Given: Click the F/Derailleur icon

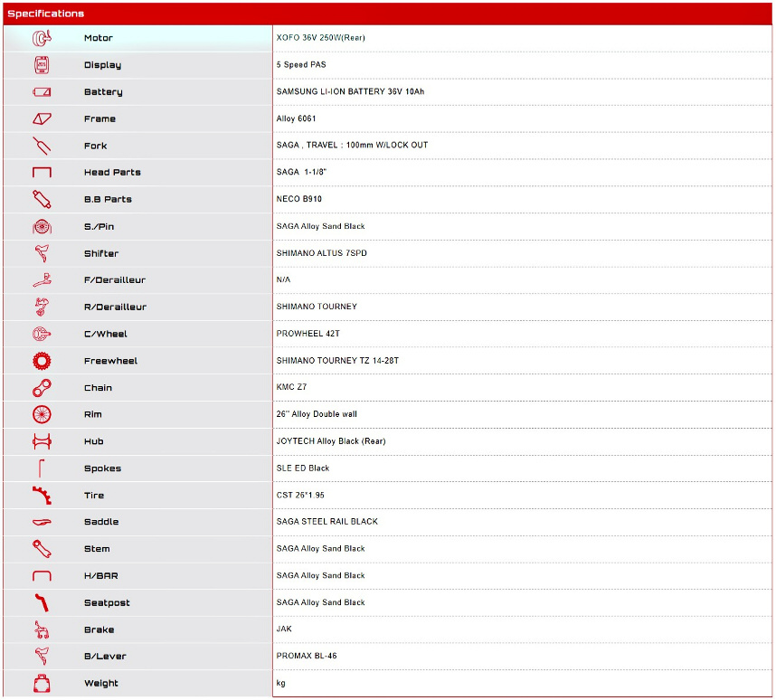Looking at the screenshot, I should (43, 280).
